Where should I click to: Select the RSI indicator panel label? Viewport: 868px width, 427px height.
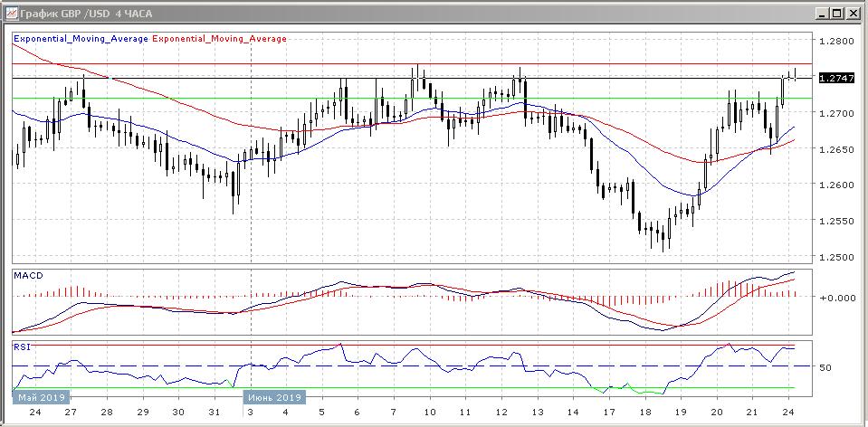(x=22, y=346)
